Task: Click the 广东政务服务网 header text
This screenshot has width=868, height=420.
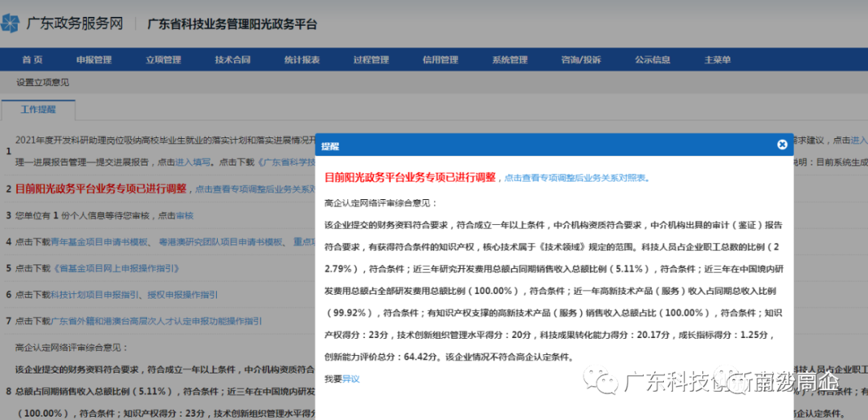Action: tap(75, 24)
